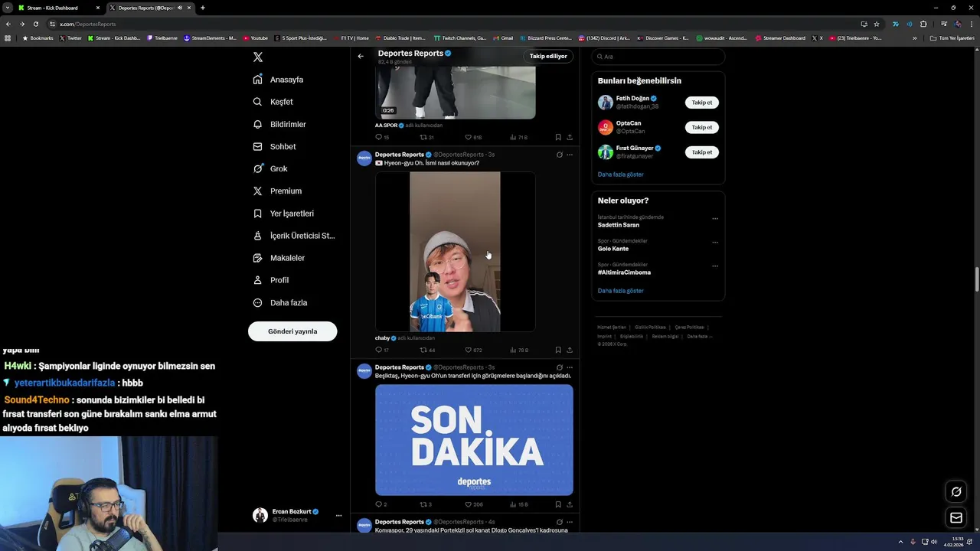
Task: Open Premium page
Action: point(277,191)
